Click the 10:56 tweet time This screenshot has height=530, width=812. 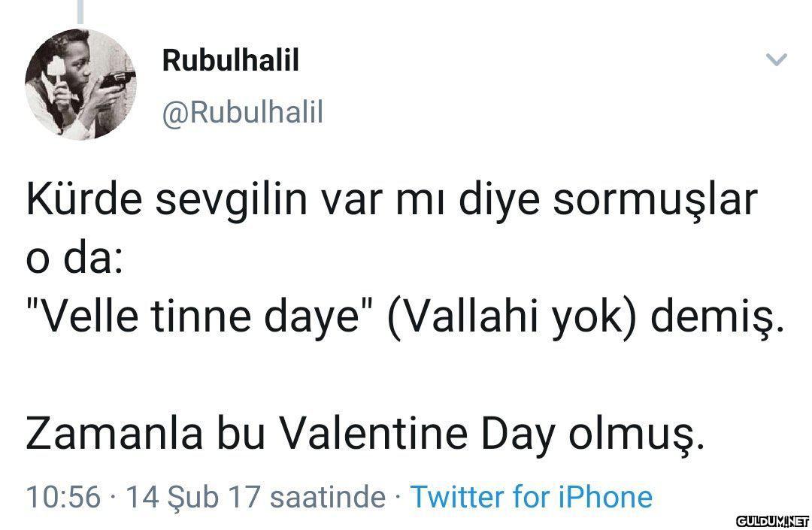(63, 497)
